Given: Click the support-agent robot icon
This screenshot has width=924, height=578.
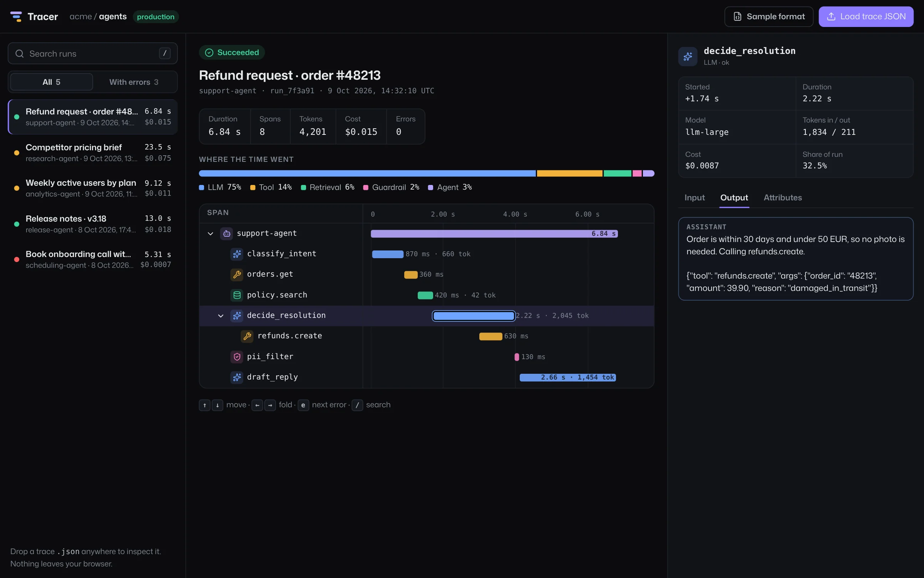Looking at the screenshot, I should click(x=227, y=234).
